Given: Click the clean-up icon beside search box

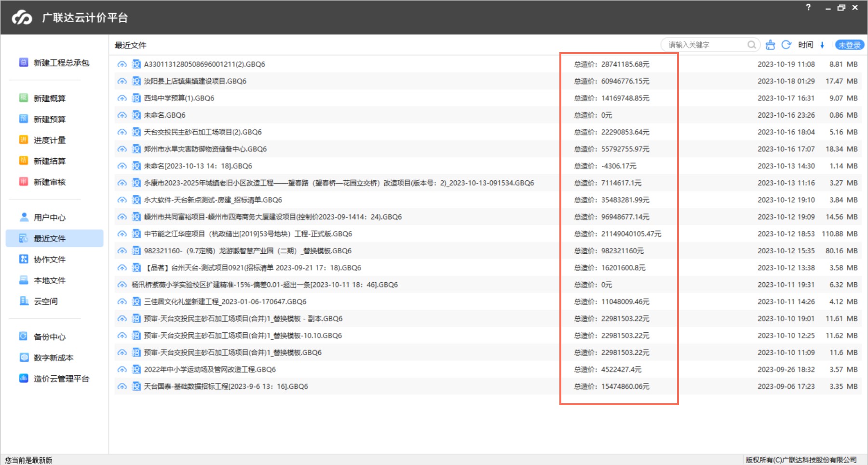Looking at the screenshot, I should point(771,45).
